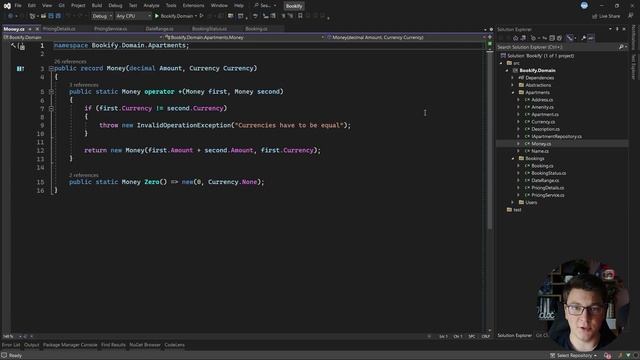Click quick actions screwdriver icon at line 1
640x360 pixels.
[13, 46]
